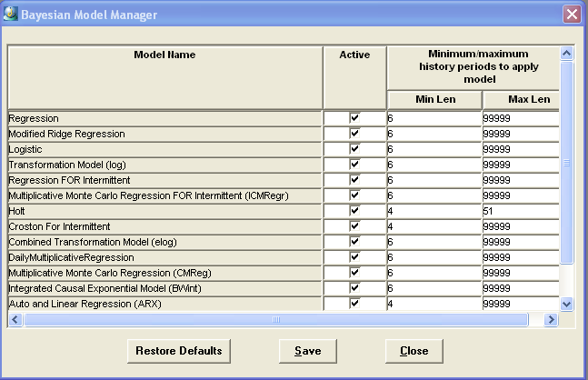588x380 pixels.
Task: Click the Bayesian Model Manager title bar icon
Action: click(10, 14)
